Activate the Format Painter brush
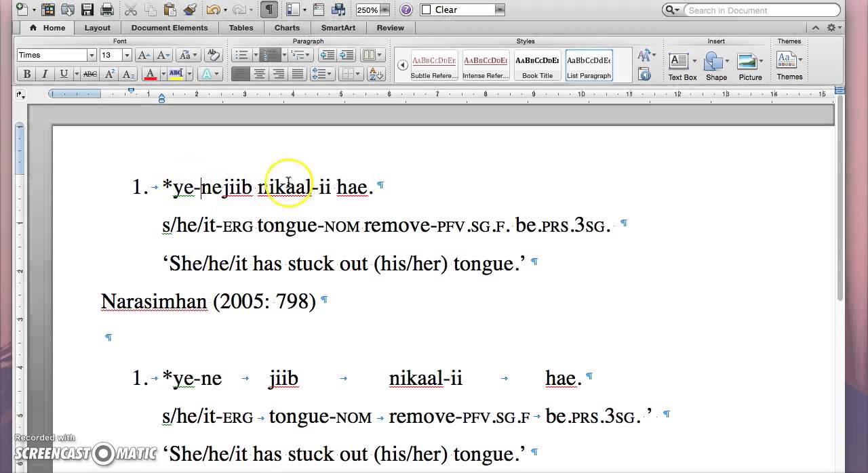The image size is (868, 473). 190,9
